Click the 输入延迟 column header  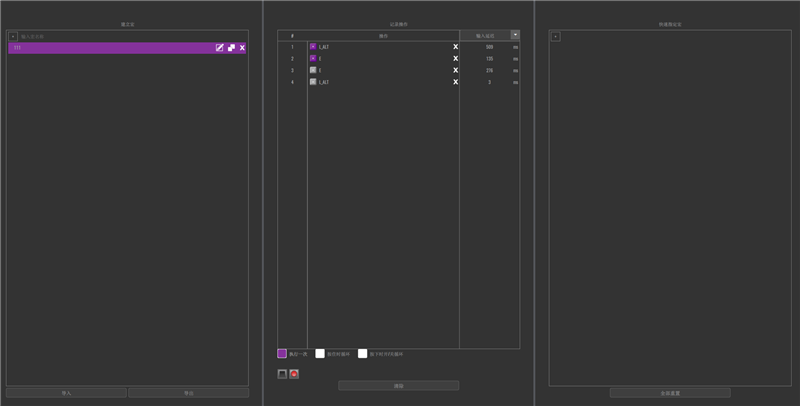coord(485,36)
